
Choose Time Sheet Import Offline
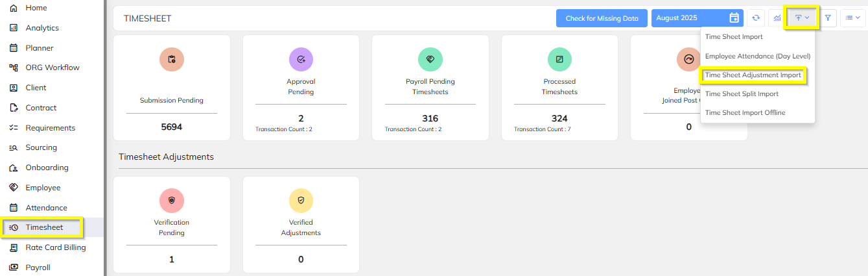745,113
